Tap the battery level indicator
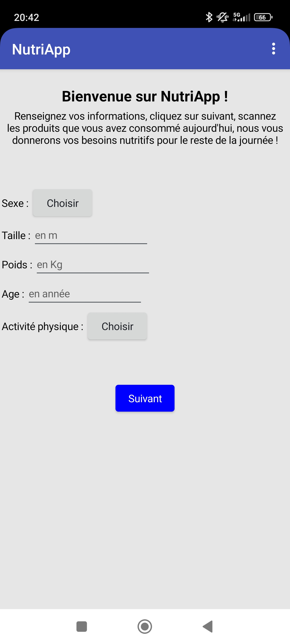 (263, 17)
